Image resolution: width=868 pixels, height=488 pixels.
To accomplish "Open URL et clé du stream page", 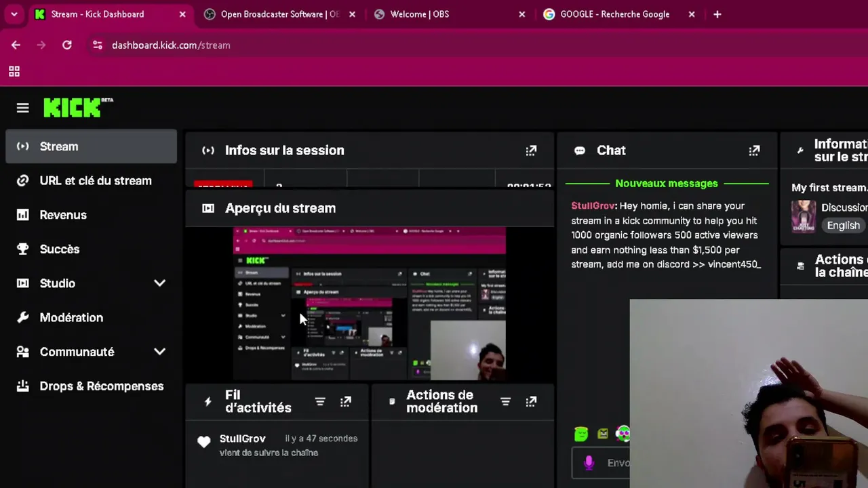I will coord(91,181).
